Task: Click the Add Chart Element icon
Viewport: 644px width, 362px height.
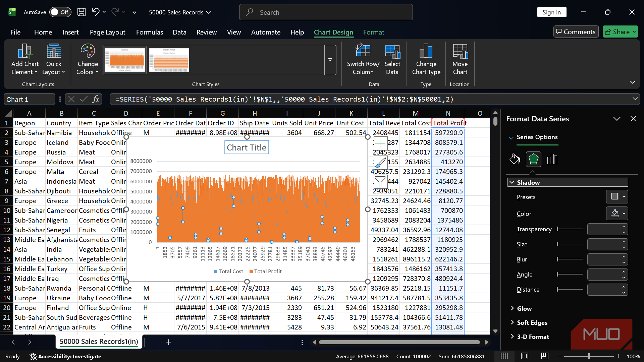Action: [x=25, y=52]
